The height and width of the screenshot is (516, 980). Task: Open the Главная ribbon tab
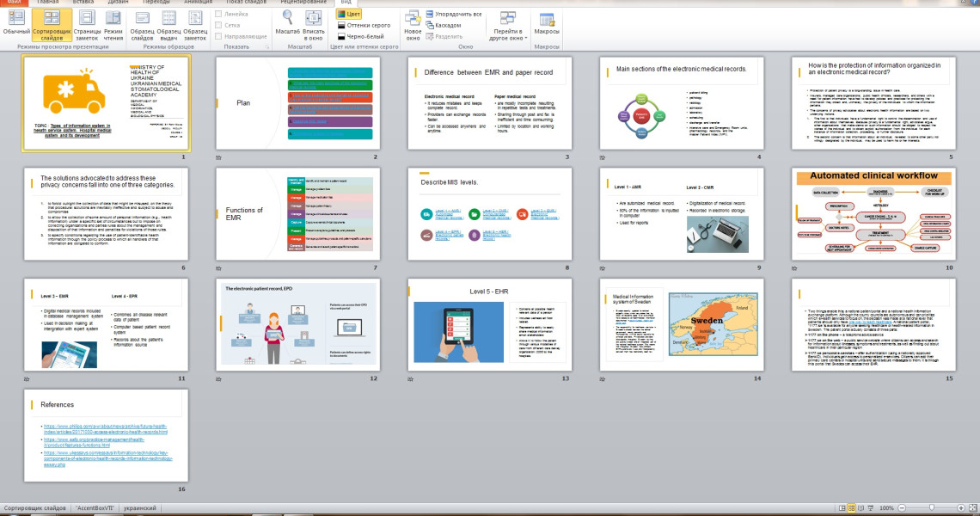(x=47, y=3)
